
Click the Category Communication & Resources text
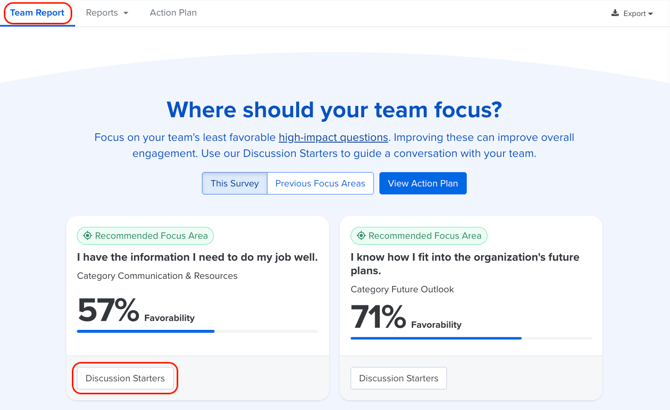(x=157, y=276)
